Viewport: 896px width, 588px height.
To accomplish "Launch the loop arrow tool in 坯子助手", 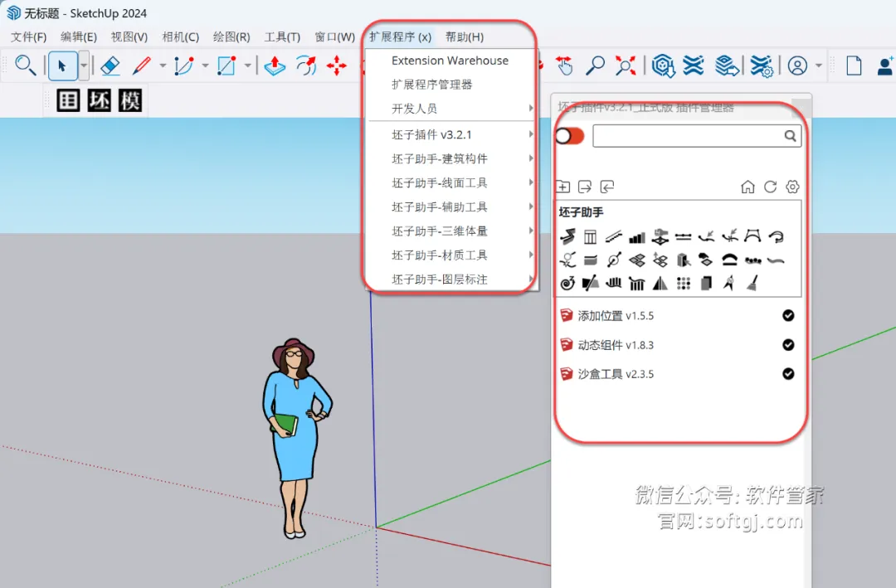I will coord(776,236).
